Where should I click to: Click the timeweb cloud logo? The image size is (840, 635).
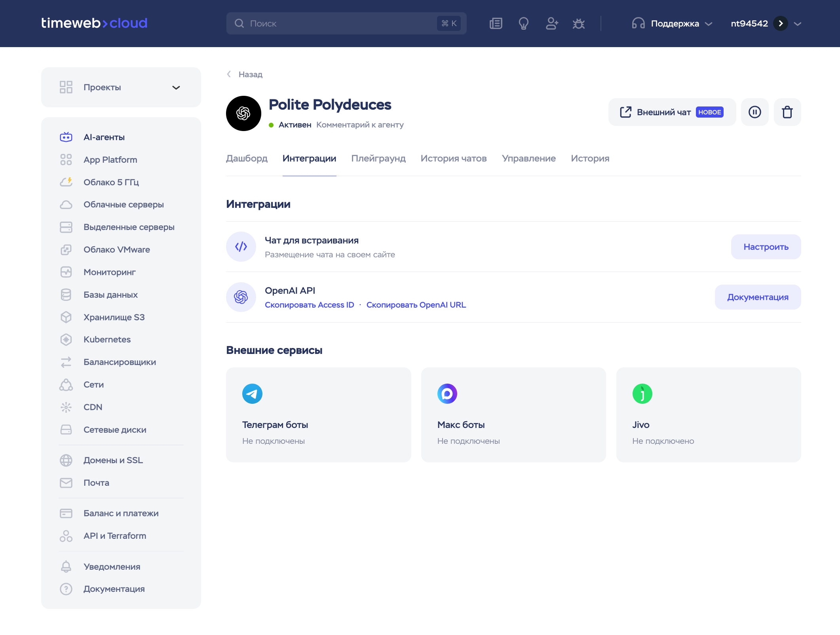(x=94, y=23)
